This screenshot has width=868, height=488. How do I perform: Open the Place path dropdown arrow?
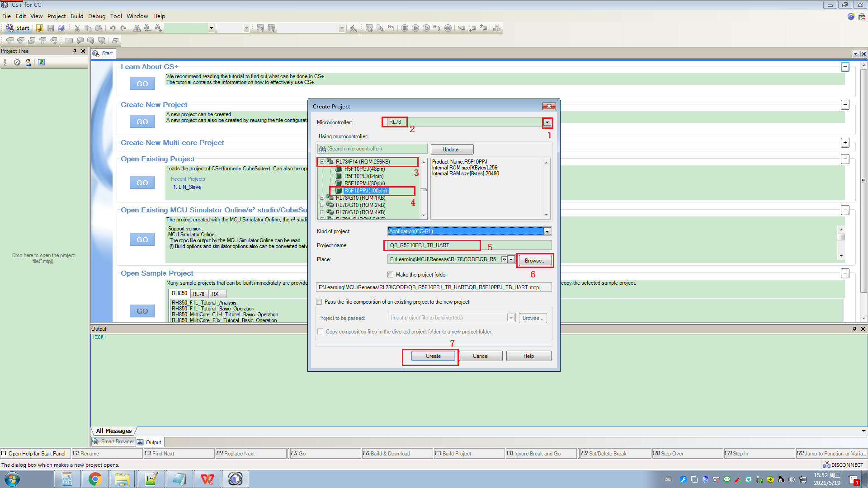(511, 259)
